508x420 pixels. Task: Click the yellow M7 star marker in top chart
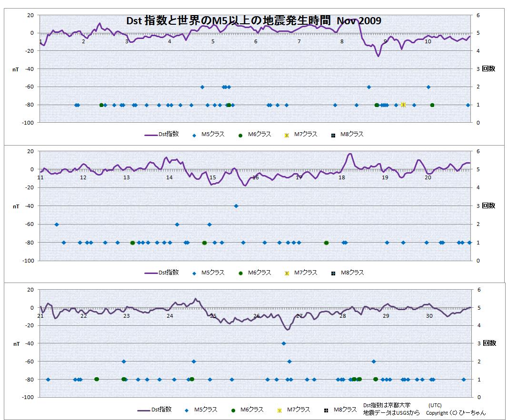tap(403, 105)
